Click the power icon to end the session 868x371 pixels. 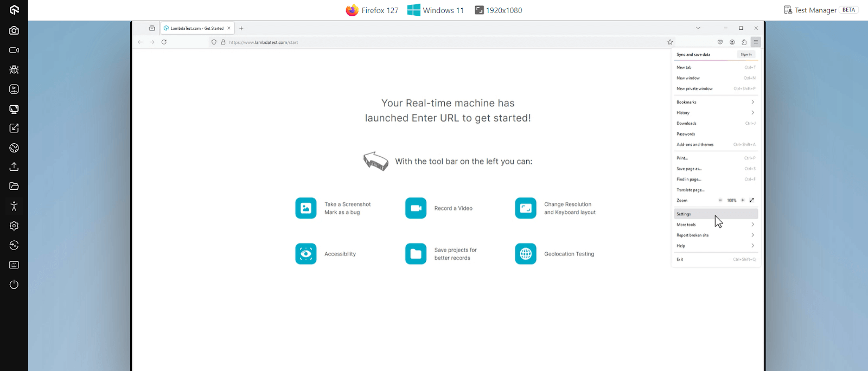tap(14, 284)
